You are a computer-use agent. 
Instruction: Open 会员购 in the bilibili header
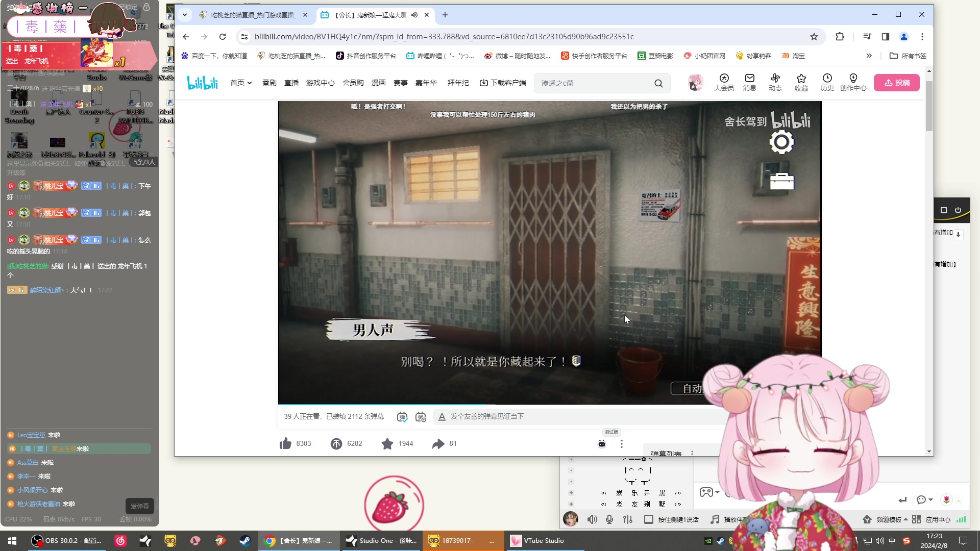[353, 83]
